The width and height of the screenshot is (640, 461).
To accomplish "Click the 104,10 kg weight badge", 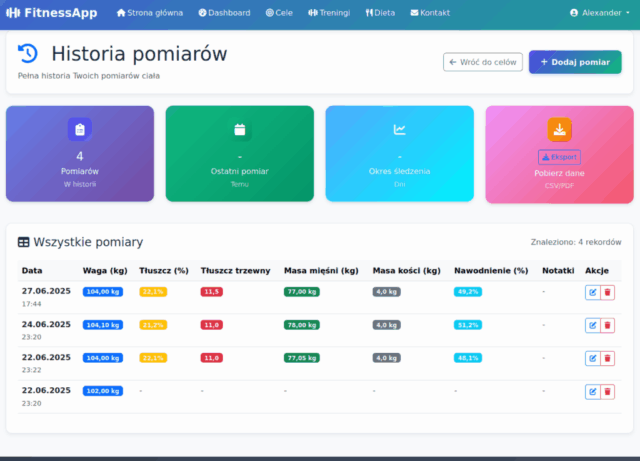I will pyautogui.click(x=103, y=325).
